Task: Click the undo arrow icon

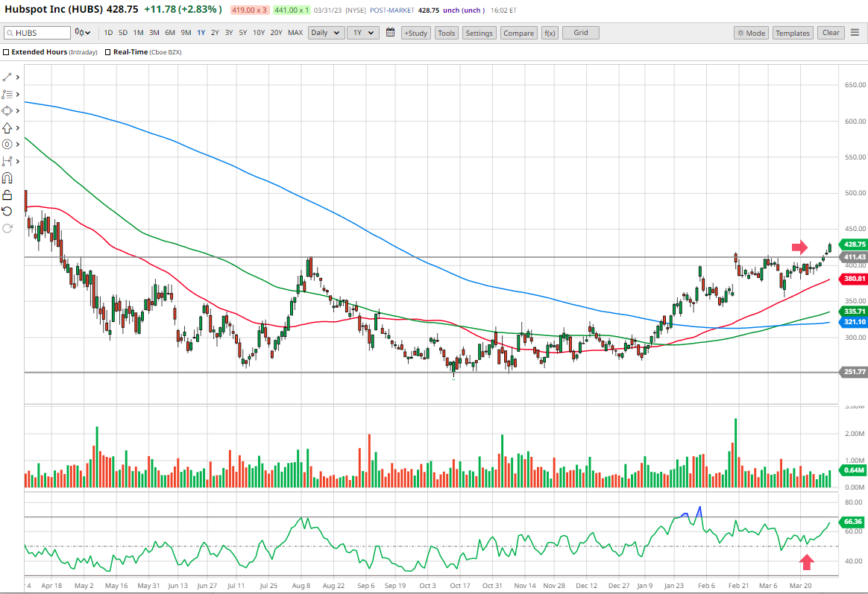Action: click(x=7, y=211)
